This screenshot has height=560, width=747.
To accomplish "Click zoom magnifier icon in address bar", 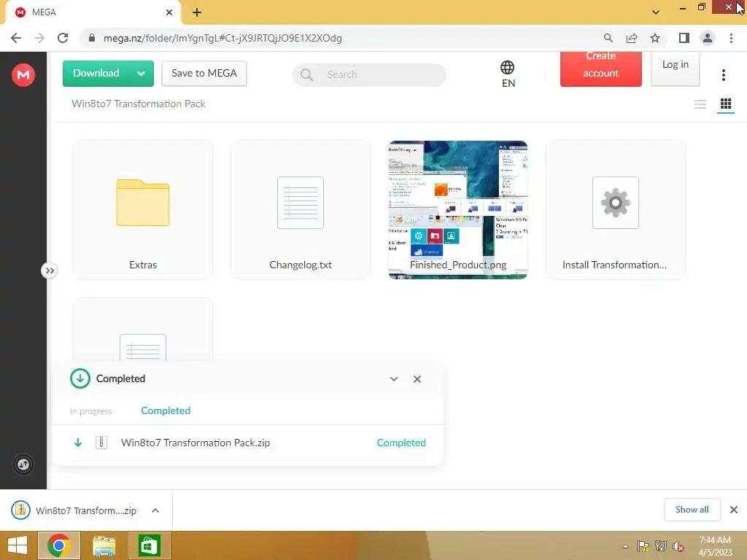I will pos(608,38).
